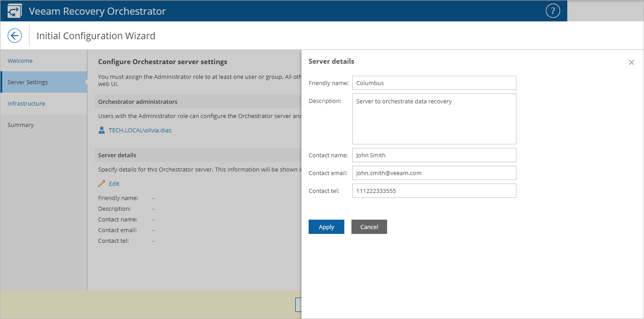
Task: Click the Initial Configuration Wizard title
Action: [96, 36]
